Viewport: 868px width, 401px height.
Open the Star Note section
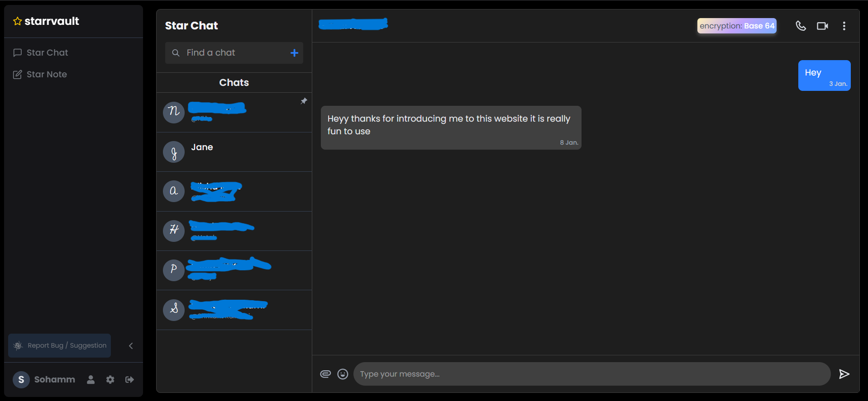pyautogui.click(x=47, y=74)
